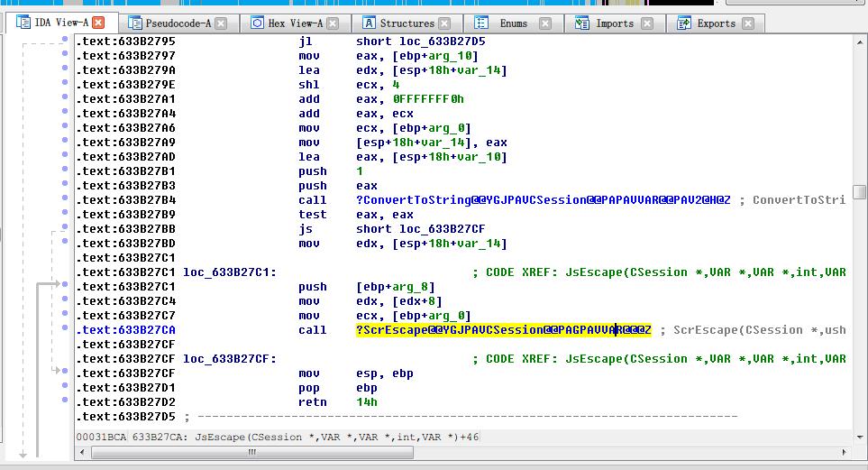Switch to the Structures tab
Viewport: 868px width, 470px height.
pyautogui.click(x=407, y=23)
